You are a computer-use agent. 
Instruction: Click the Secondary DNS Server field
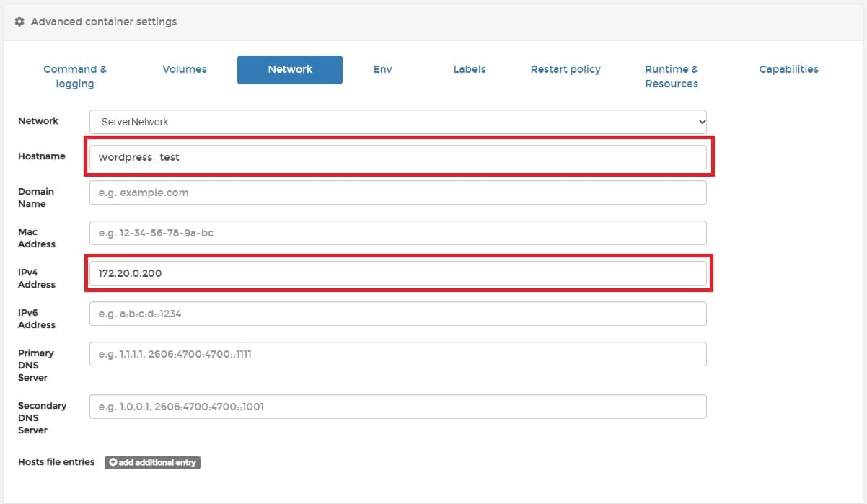point(397,407)
